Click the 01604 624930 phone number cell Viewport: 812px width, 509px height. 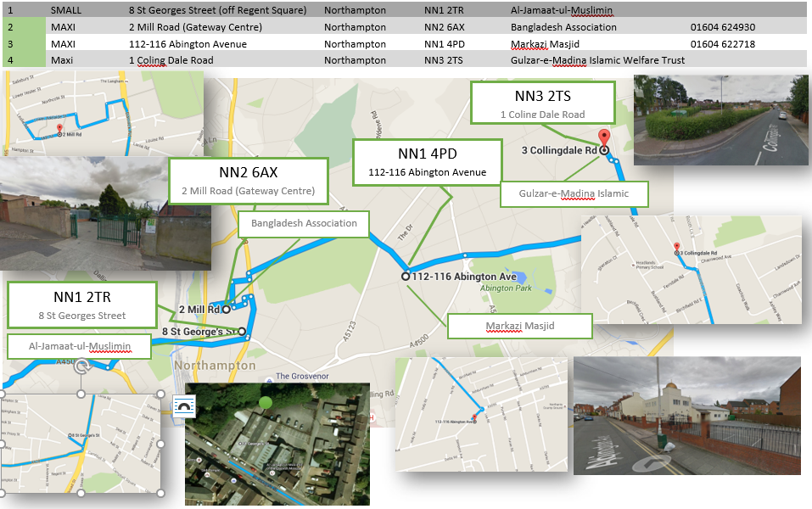[722, 27]
